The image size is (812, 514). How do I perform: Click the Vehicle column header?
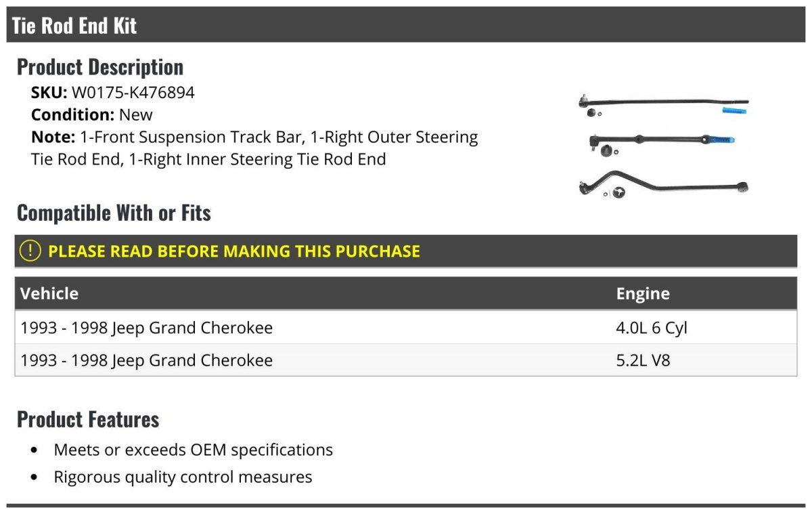pyautogui.click(x=49, y=293)
